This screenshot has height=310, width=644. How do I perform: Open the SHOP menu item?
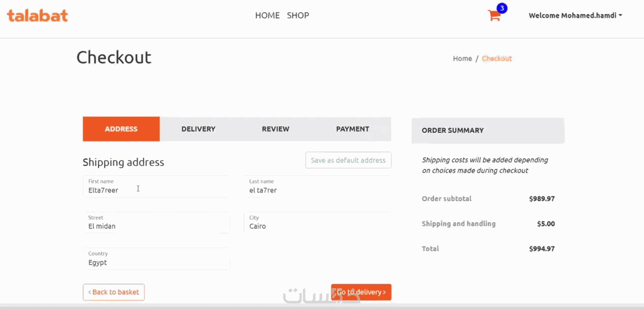point(298,15)
